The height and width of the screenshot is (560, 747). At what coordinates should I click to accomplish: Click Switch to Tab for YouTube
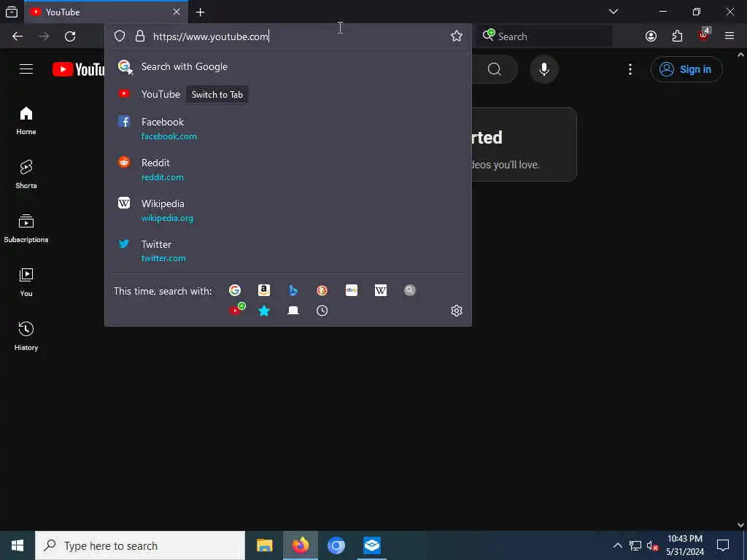(x=217, y=94)
